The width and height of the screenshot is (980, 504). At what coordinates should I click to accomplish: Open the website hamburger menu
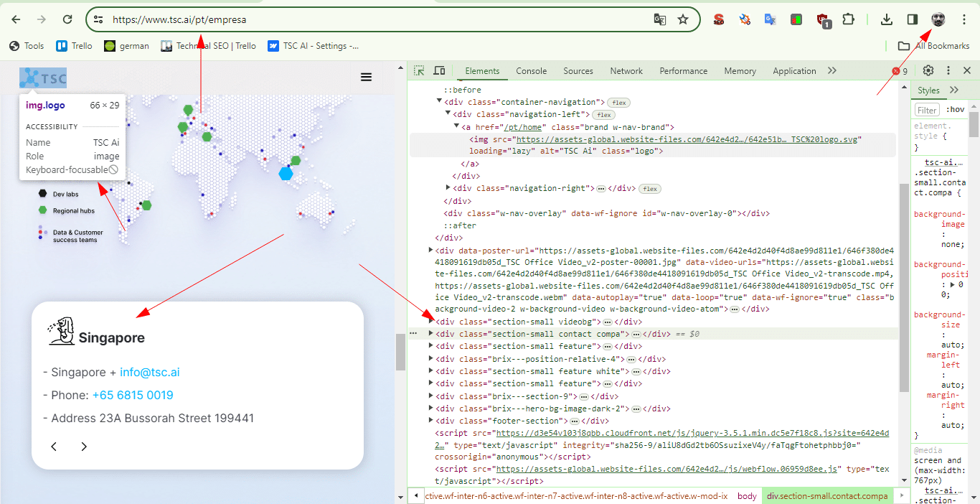point(366,78)
